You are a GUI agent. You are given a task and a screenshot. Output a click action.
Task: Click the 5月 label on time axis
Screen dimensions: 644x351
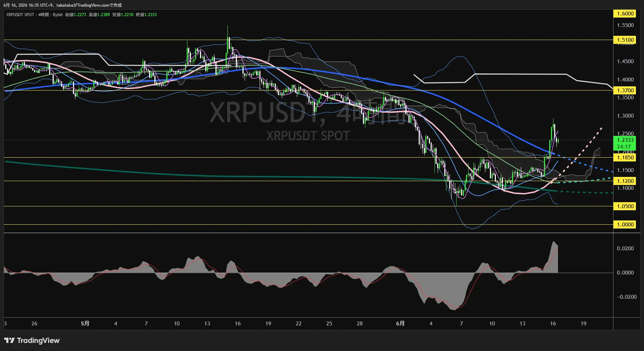point(85,324)
